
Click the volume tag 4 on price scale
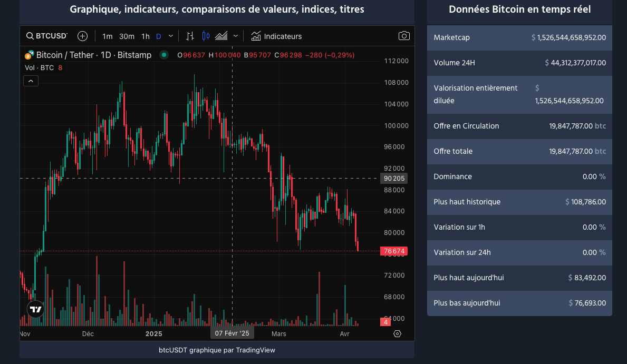tap(385, 322)
